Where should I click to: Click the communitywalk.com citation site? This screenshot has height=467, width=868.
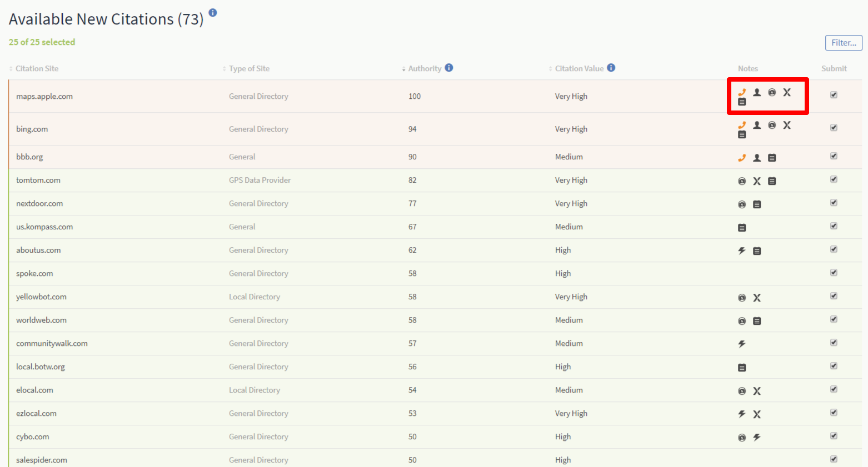click(52, 343)
